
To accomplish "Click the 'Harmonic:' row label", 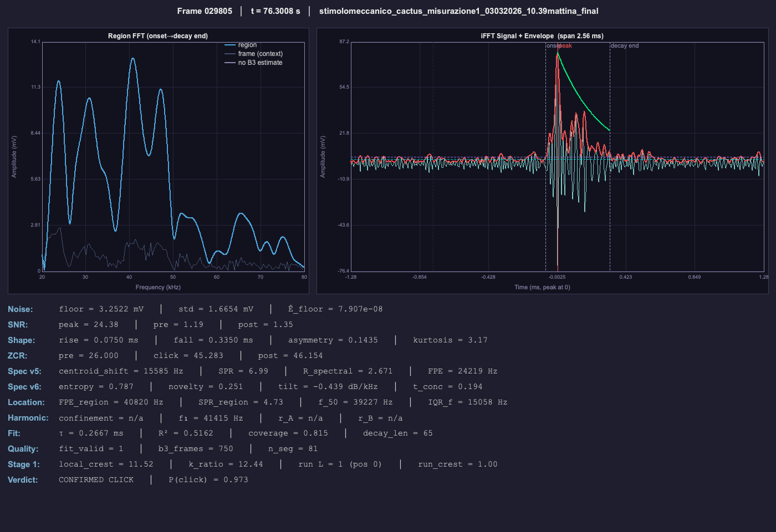I will tap(28, 418).
